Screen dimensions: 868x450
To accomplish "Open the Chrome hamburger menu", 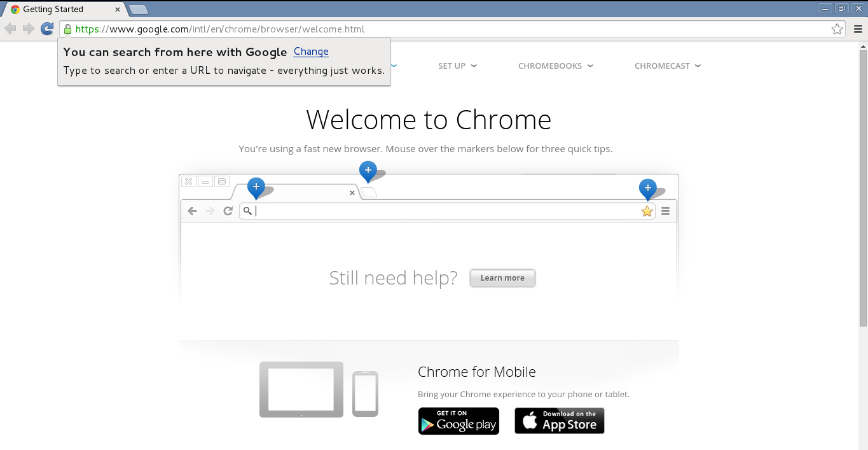I will (858, 29).
